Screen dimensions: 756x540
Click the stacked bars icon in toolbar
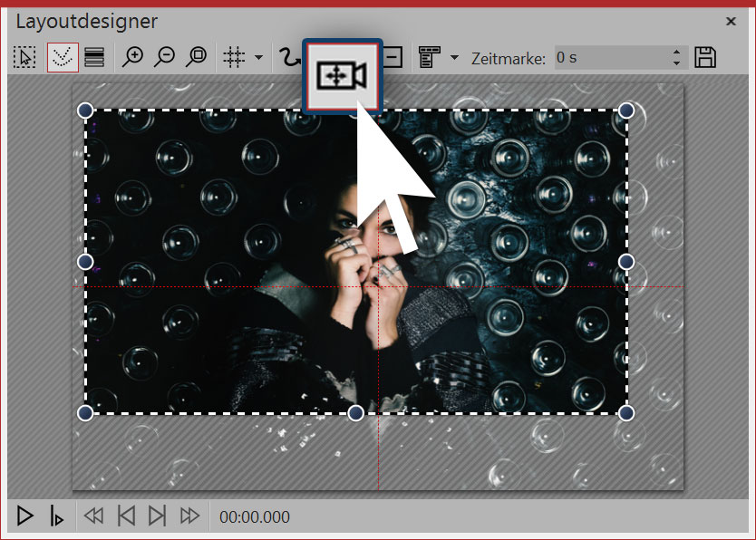click(94, 57)
